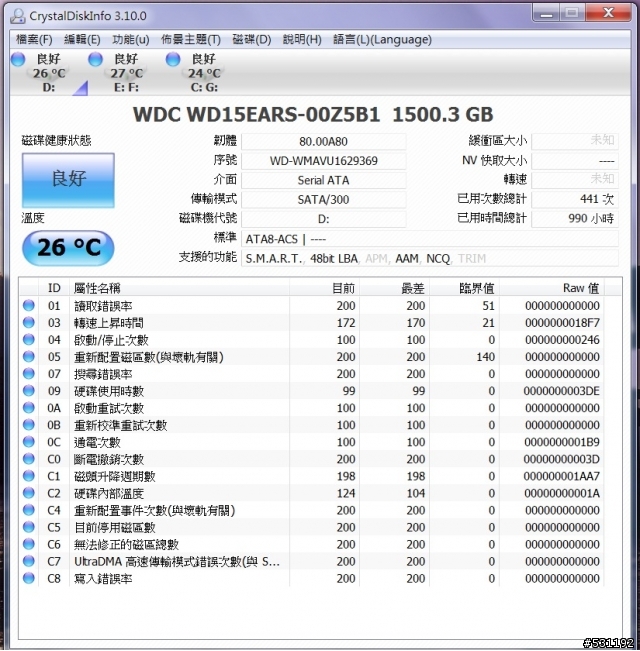Viewport: 640px width, 651px height.
Task: Click the SATA/300 transfer mode field
Action: [323, 200]
